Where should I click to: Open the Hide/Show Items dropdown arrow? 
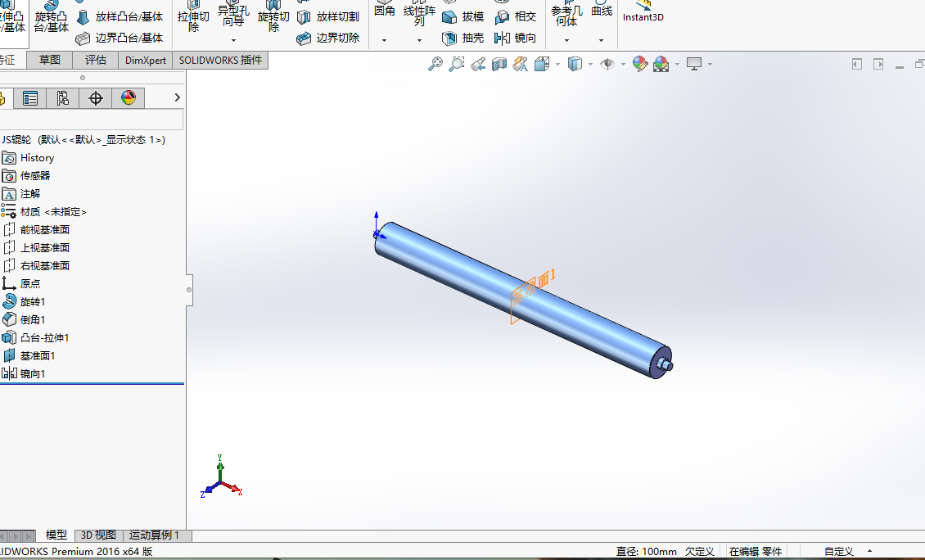pos(623,64)
